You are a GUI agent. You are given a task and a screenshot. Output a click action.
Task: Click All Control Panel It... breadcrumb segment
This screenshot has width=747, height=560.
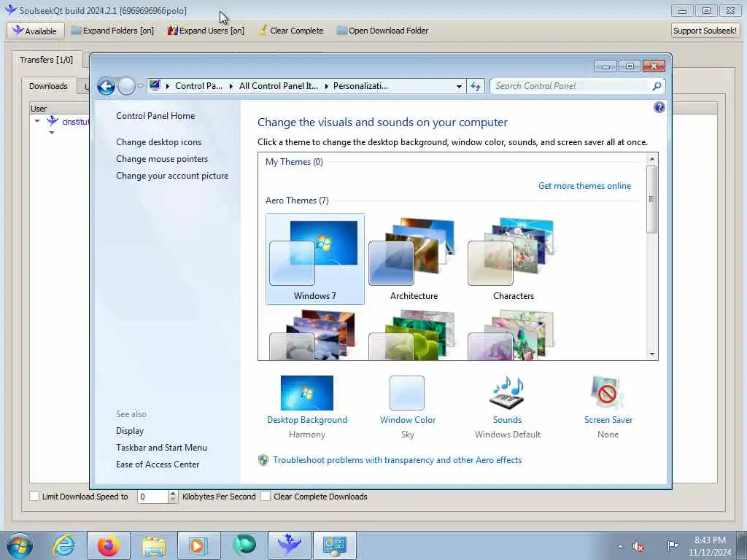pyautogui.click(x=278, y=86)
